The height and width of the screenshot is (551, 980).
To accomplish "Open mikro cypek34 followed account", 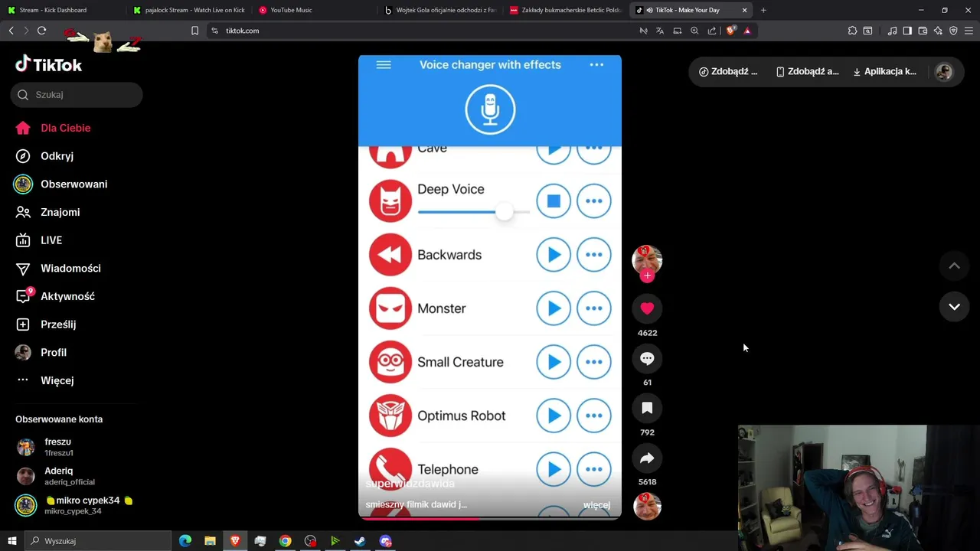I will [74, 505].
